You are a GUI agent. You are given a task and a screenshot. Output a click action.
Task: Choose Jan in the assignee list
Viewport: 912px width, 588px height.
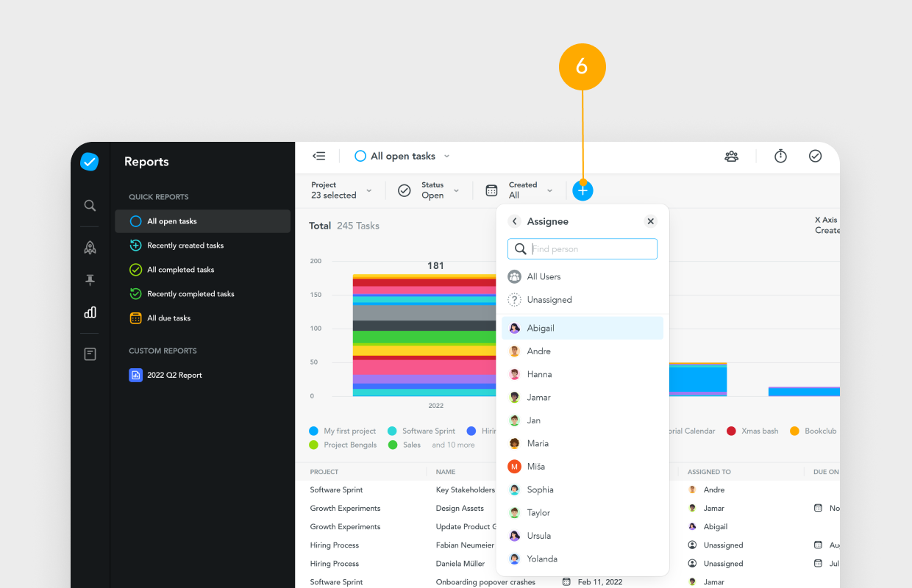(x=583, y=420)
